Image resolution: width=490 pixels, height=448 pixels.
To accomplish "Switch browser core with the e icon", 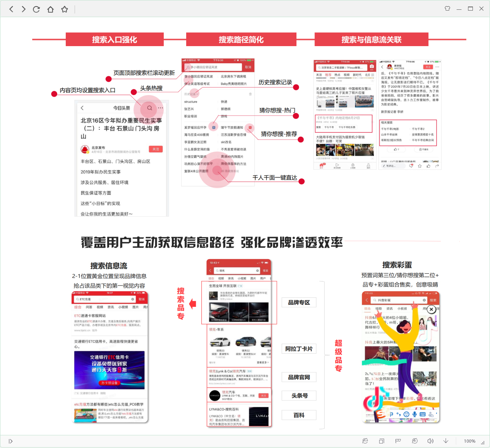I will (365, 441).
